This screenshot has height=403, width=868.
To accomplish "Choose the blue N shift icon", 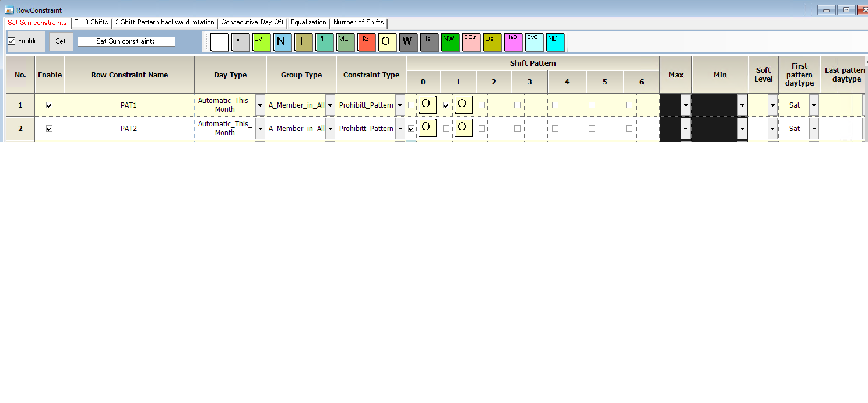I will [283, 43].
